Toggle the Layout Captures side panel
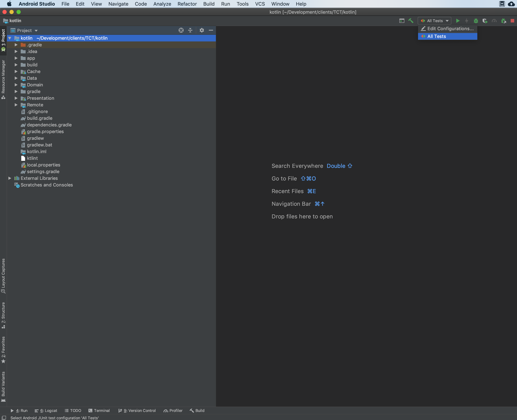Screen dimensions: 517x420 [3, 276]
